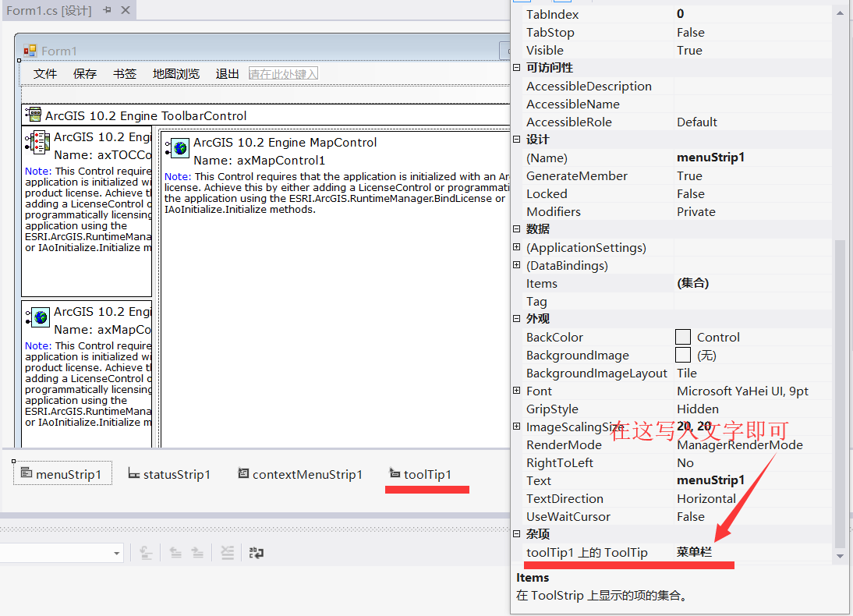Select the contextMenuStrip1 component label

pos(307,475)
